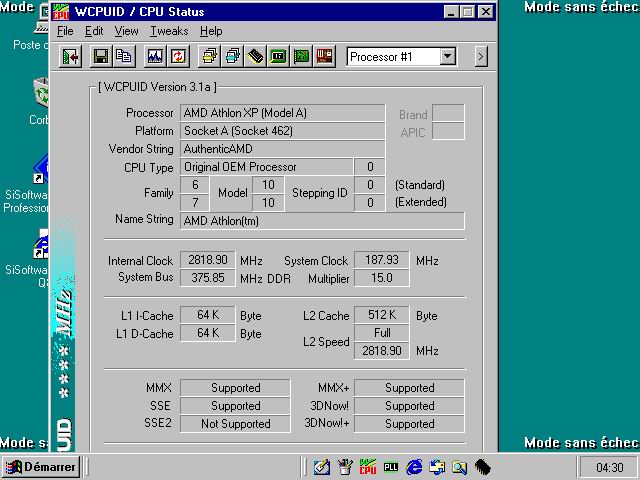Click the SSE2 Not Supported field

coord(236,424)
